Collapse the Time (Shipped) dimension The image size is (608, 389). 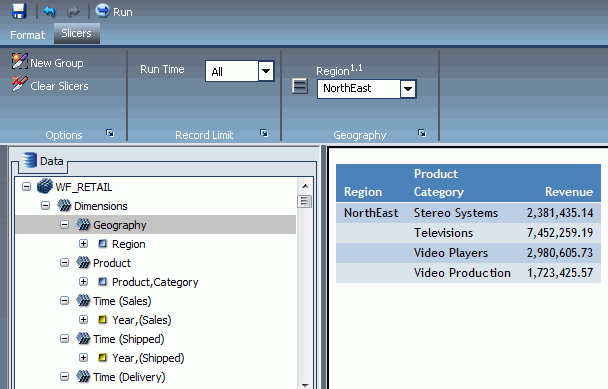[64, 339]
